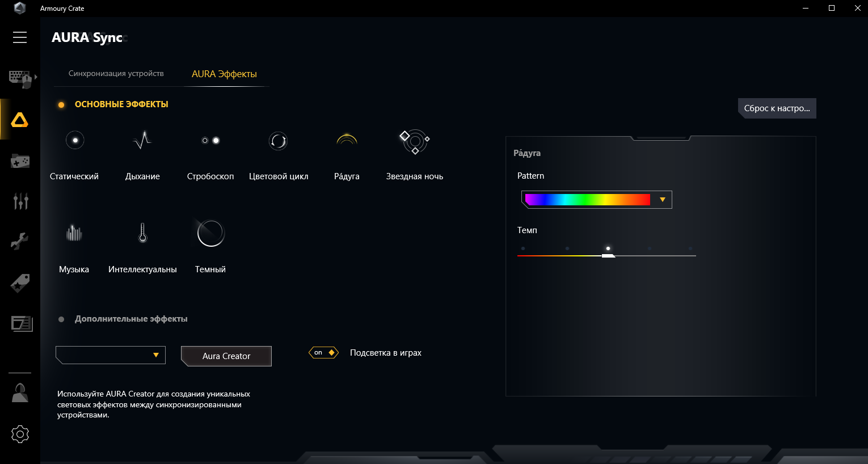
Task: Open Scenario Profiles sliders icon
Action: click(20, 201)
